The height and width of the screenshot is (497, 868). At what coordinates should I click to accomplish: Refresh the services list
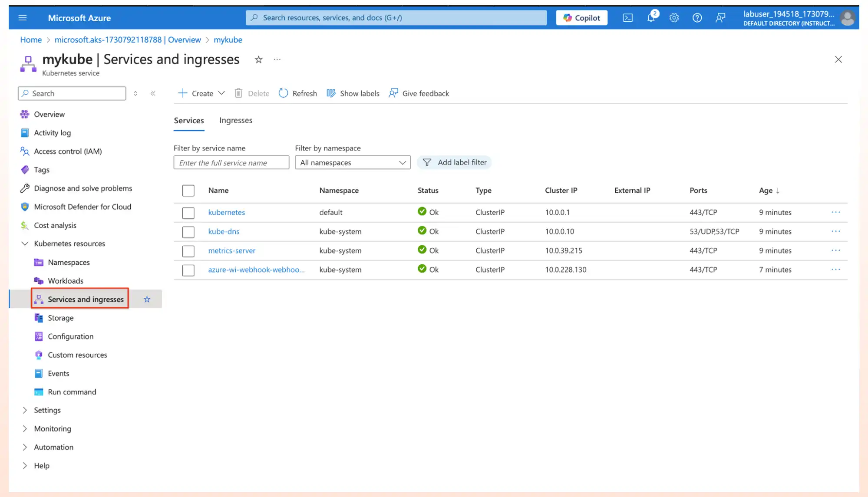(x=298, y=93)
